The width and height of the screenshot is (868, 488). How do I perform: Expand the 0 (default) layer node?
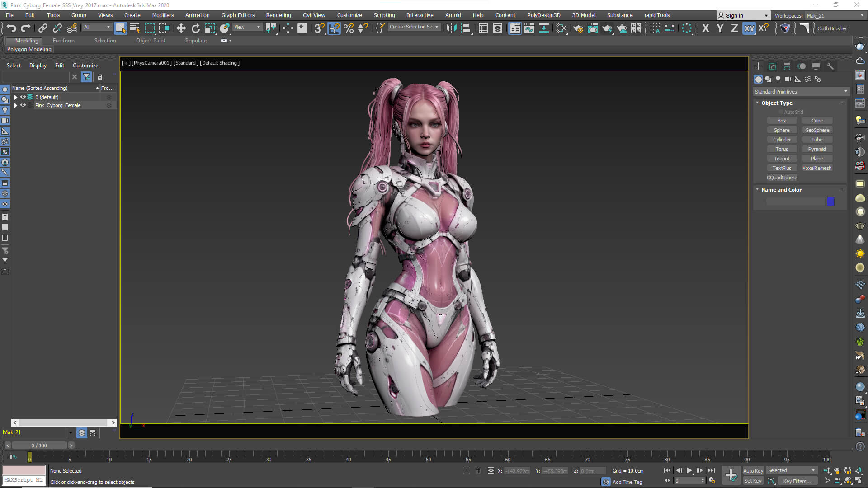16,97
